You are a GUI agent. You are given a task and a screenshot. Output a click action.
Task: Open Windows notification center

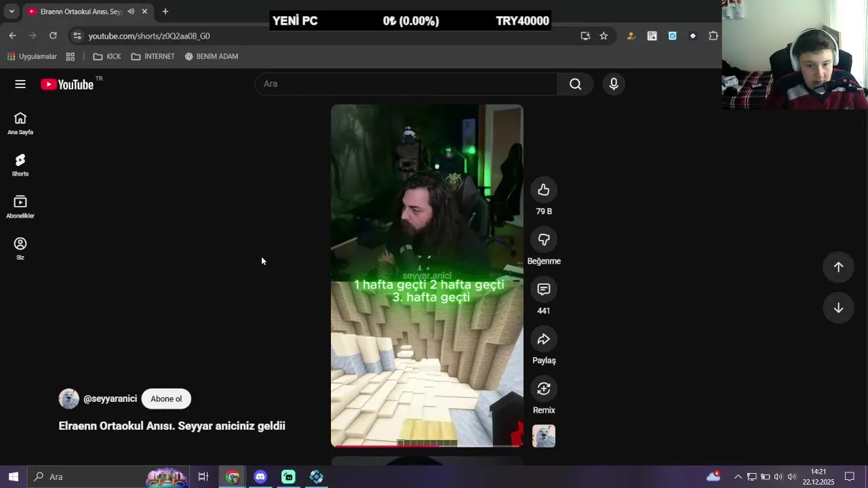point(850,476)
